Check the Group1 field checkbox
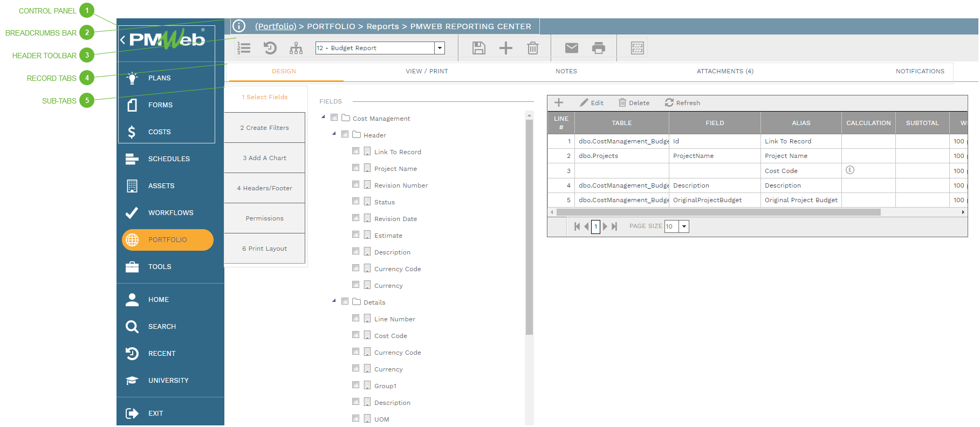This screenshot has height=427, width=980. 355,385
